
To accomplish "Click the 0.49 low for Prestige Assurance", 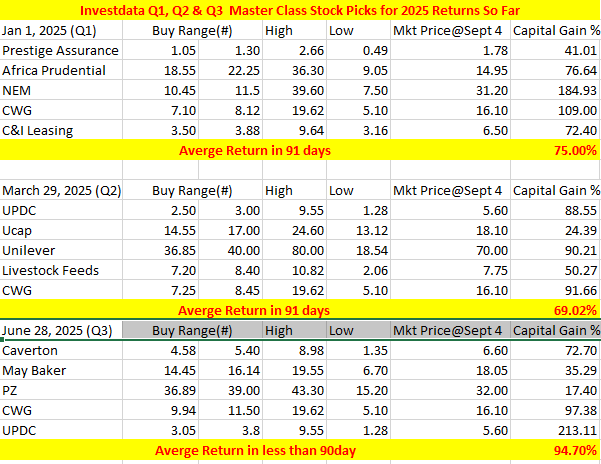I will (358, 50).
